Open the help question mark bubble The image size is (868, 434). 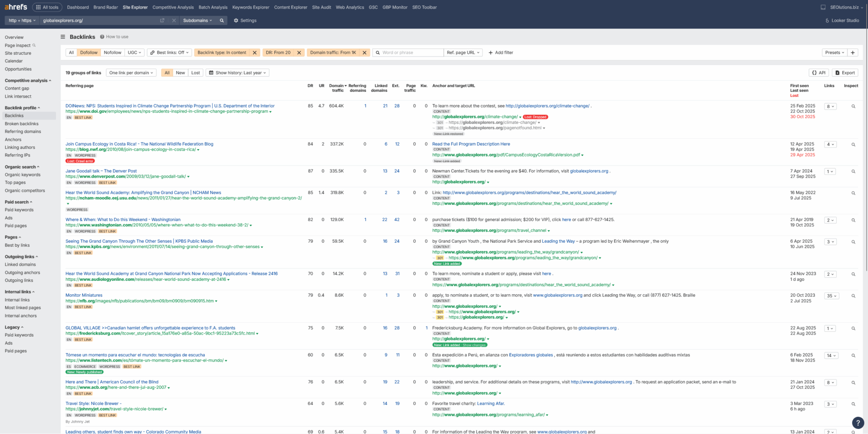(x=858, y=423)
